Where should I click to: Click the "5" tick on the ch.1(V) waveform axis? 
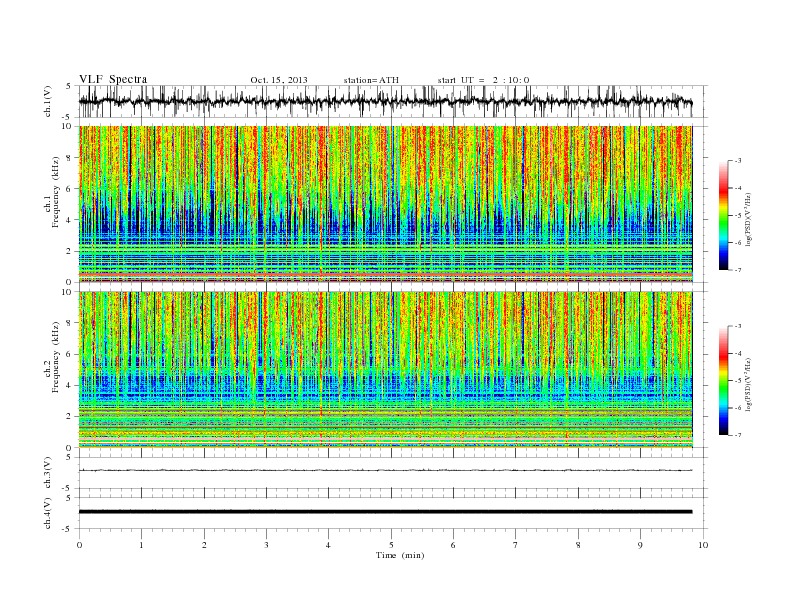pyautogui.click(x=69, y=86)
